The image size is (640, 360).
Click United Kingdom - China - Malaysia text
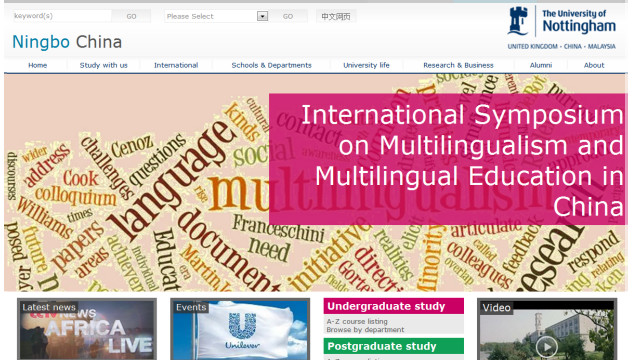coord(561,47)
